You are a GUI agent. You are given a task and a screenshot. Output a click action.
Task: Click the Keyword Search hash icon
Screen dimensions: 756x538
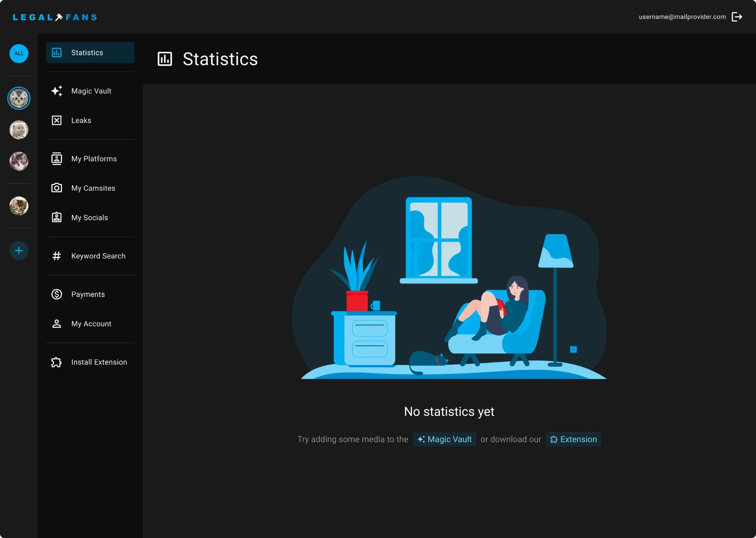click(x=57, y=256)
